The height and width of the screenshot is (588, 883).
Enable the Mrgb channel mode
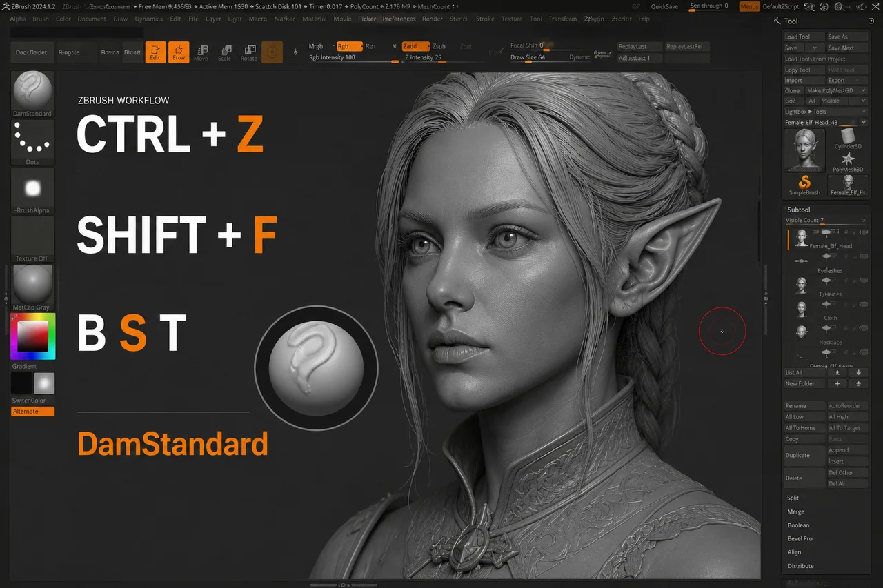(316, 46)
